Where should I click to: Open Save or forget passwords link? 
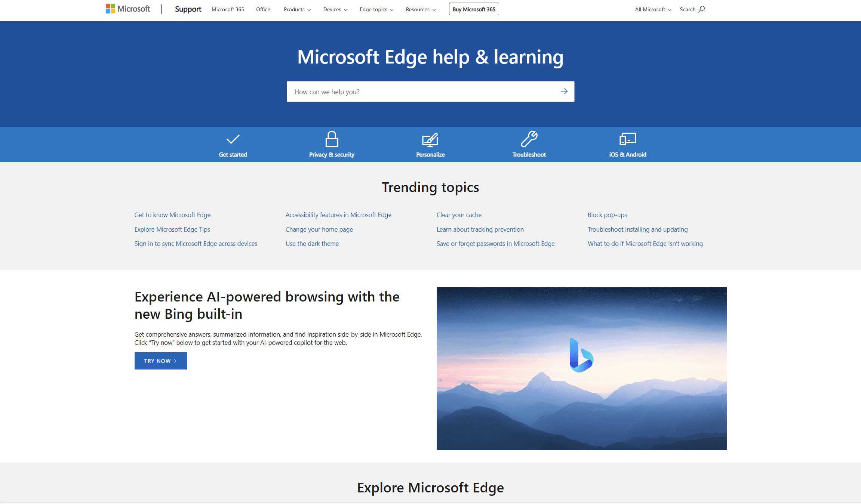click(496, 244)
